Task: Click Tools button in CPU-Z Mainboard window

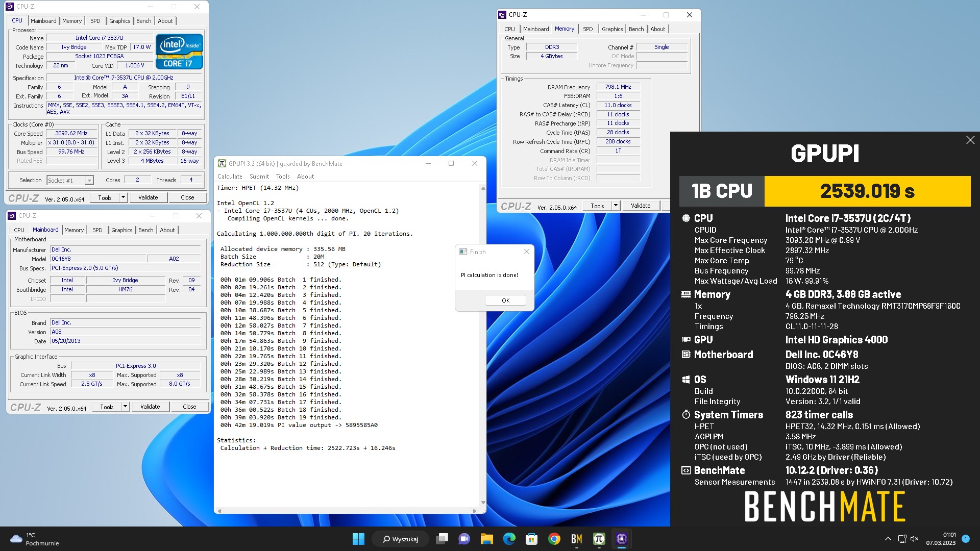Action: pos(107,407)
